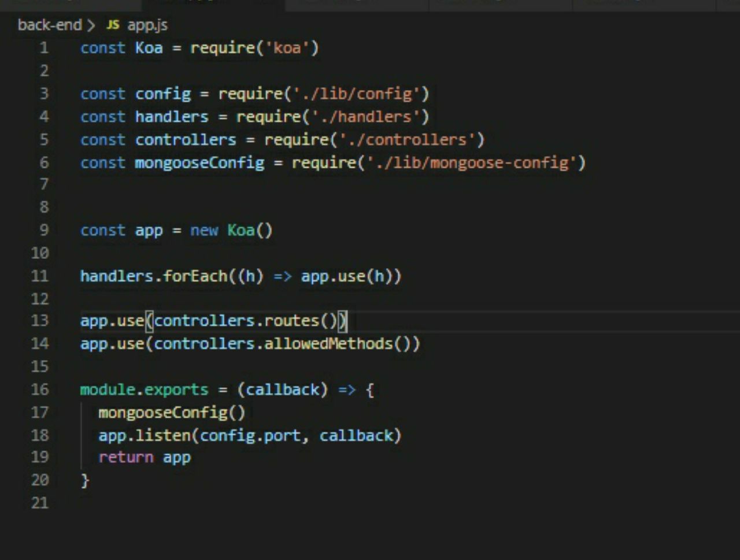Click line number 2 in the gutter
This screenshot has width=740, height=560.
[45, 71]
